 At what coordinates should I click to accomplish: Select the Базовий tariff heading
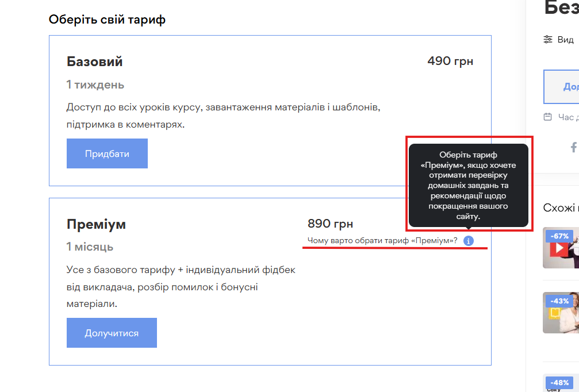click(95, 62)
